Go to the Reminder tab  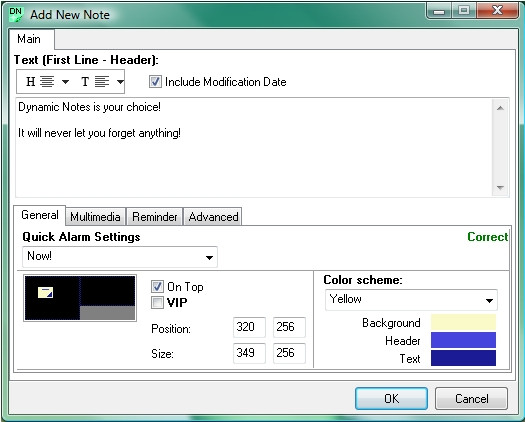click(x=155, y=217)
